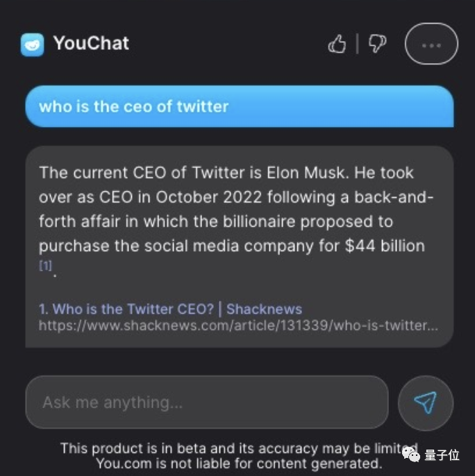
Task: Click "October 2022" in the response
Action: click(x=209, y=197)
